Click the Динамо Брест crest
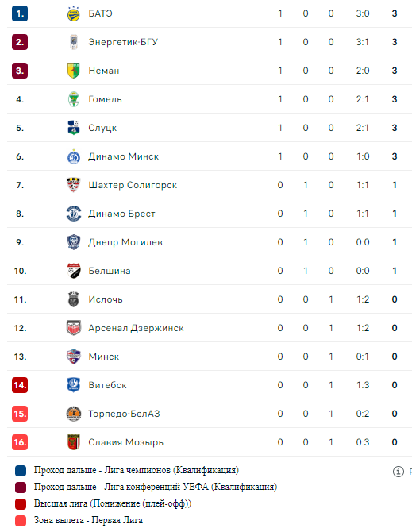 point(74,214)
